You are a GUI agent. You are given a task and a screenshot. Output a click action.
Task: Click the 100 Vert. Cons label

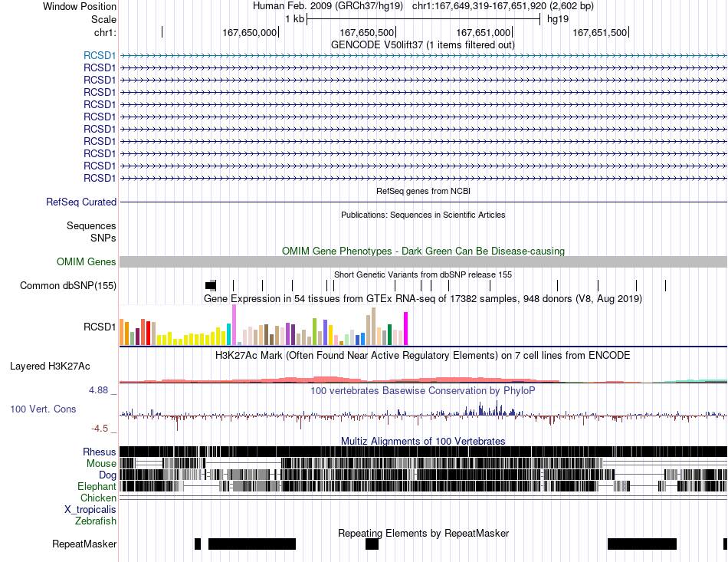[x=43, y=409]
